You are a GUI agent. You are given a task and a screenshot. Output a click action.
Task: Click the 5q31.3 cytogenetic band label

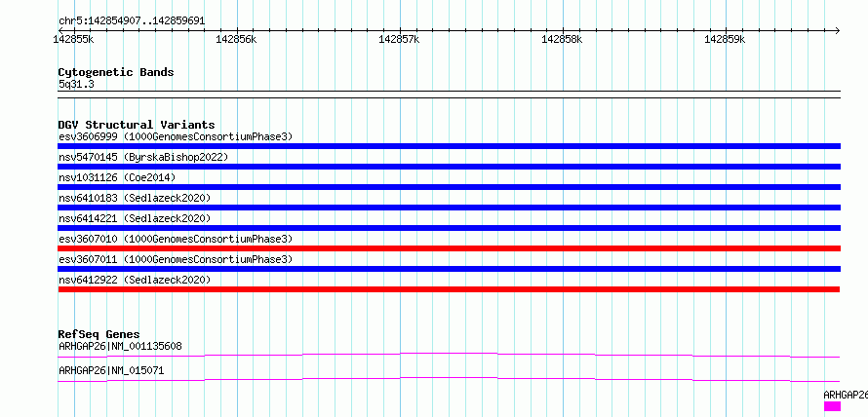tap(76, 85)
